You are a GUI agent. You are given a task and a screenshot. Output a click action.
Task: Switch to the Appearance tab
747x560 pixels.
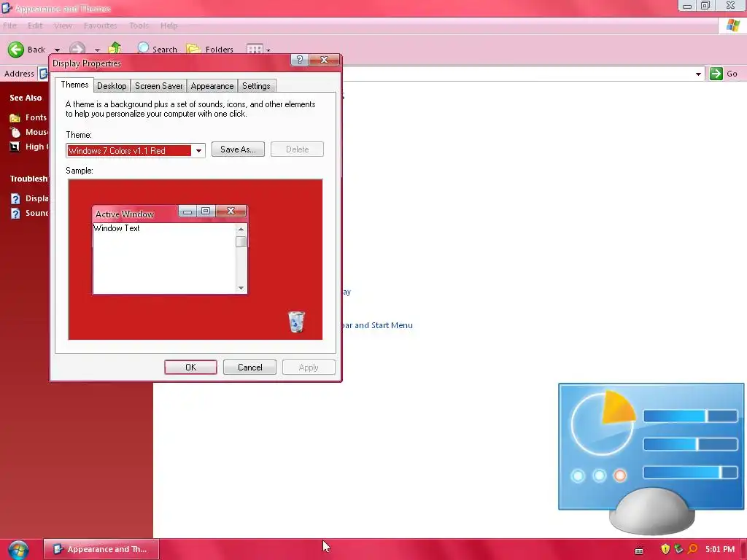tap(212, 86)
